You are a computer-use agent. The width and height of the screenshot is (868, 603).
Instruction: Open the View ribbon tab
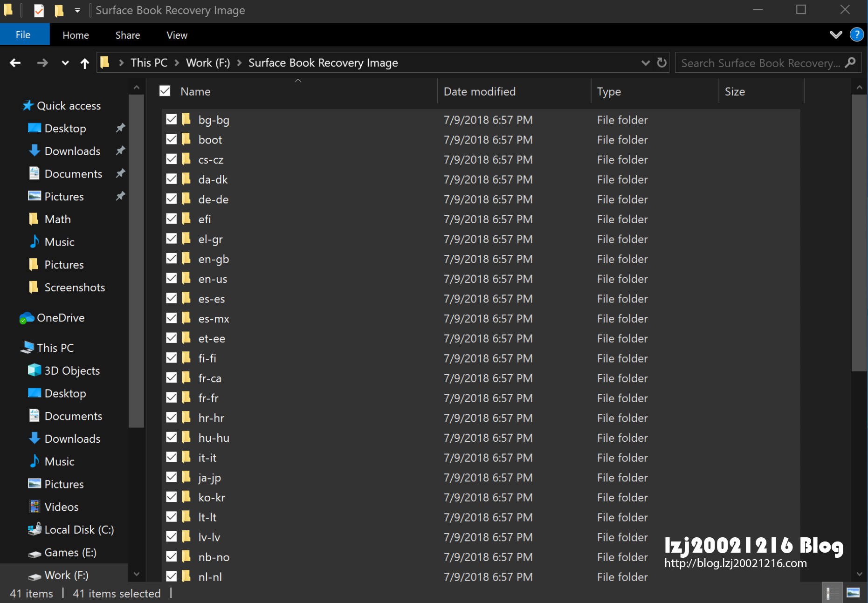(177, 35)
